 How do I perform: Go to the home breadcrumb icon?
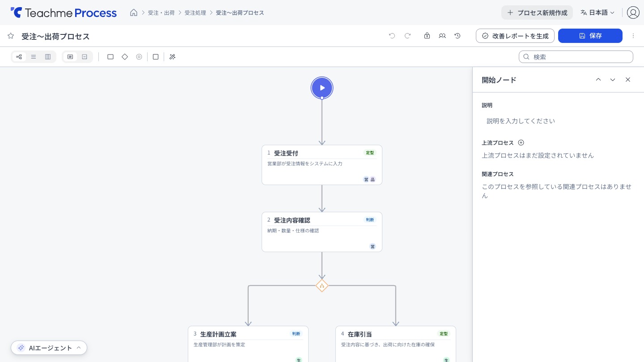134,13
